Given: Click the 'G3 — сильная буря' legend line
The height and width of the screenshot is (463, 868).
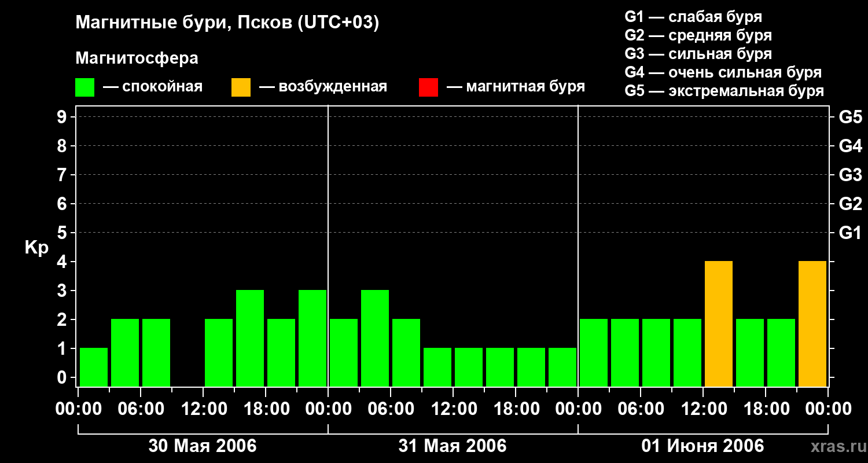Looking at the screenshot, I should pos(698,54).
